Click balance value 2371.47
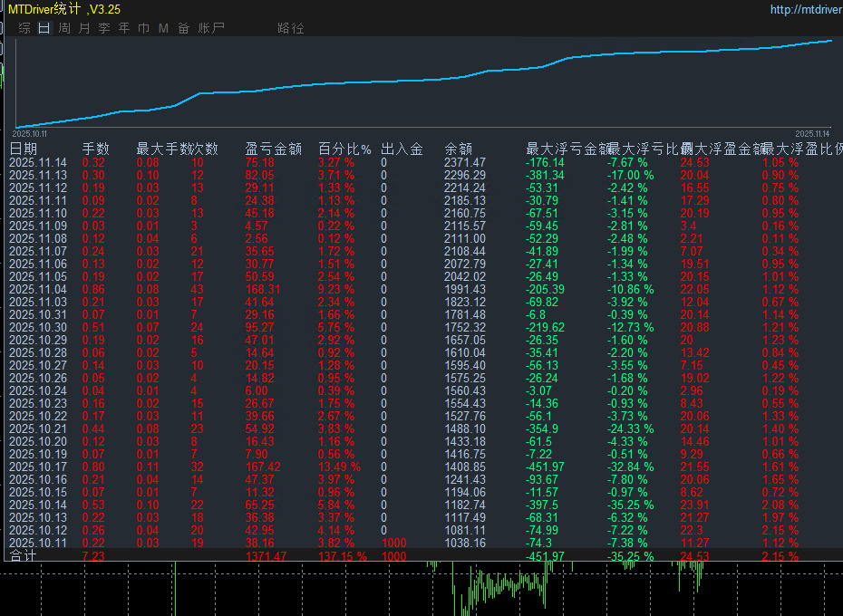 pyautogui.click(x=464, y=162)
